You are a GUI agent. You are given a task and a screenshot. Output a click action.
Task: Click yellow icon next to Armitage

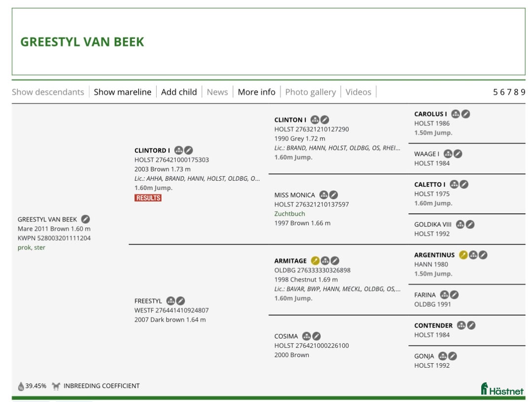click(x=315, y=261)
